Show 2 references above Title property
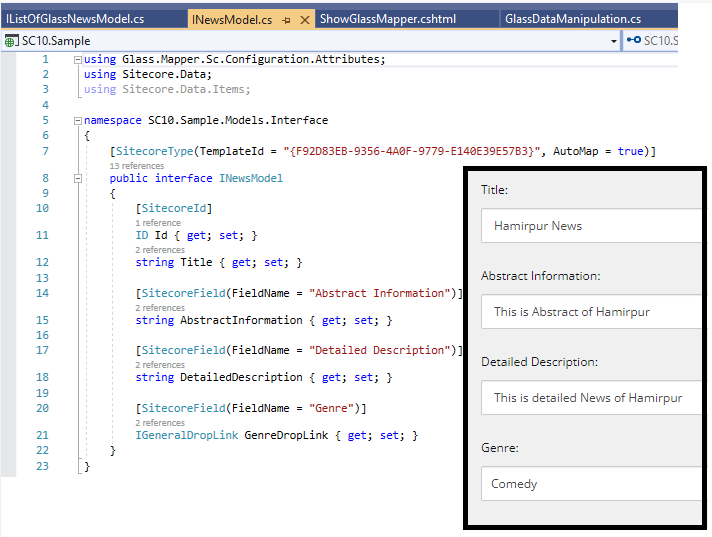Viewport: 712px width, 537px height. click(160, 250)
